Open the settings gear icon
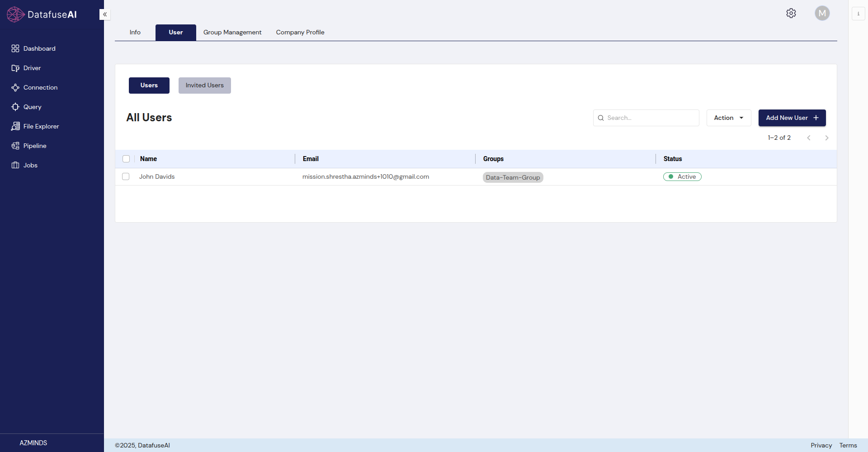This screenshot has width=868, height=452. point(791,13)
